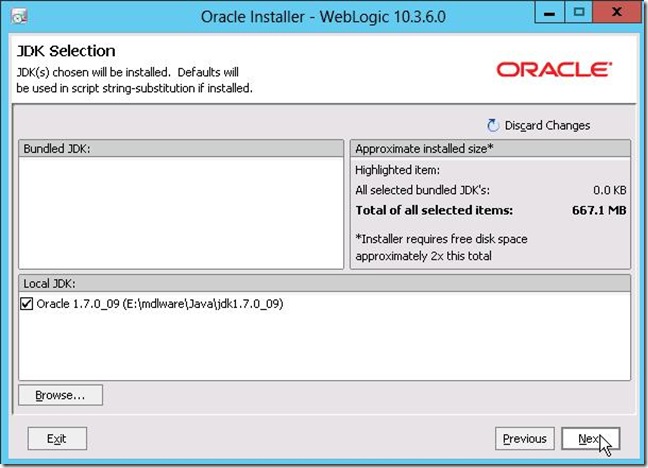The height and width of the screenshot is (468, 648).
Task: Click Discard Changes link
Action: pos(547,125)
